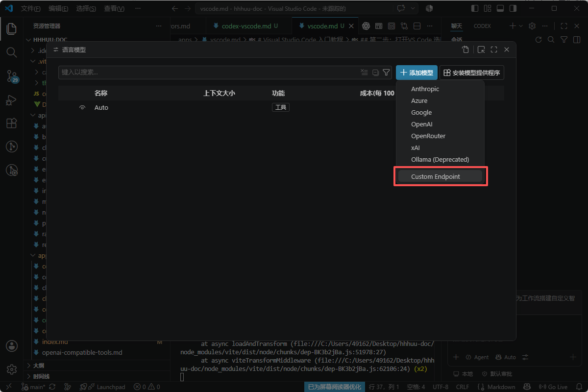Open Source Control with 29 changes badge
This screenshot has height=392, width=588.
[11, 75]
